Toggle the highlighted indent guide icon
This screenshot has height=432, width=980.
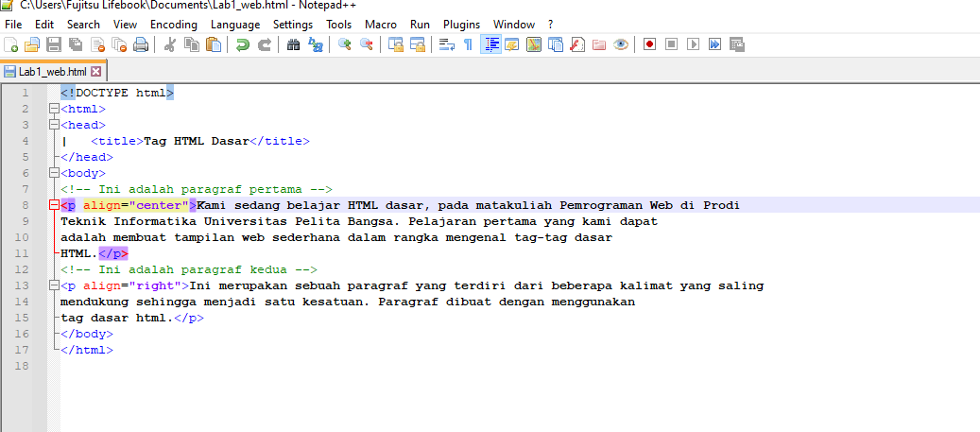(x=490, y=44)
